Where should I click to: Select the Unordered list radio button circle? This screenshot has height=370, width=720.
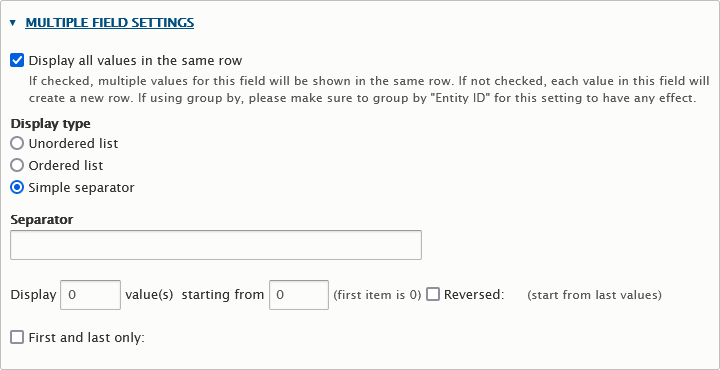pos(17,143)
